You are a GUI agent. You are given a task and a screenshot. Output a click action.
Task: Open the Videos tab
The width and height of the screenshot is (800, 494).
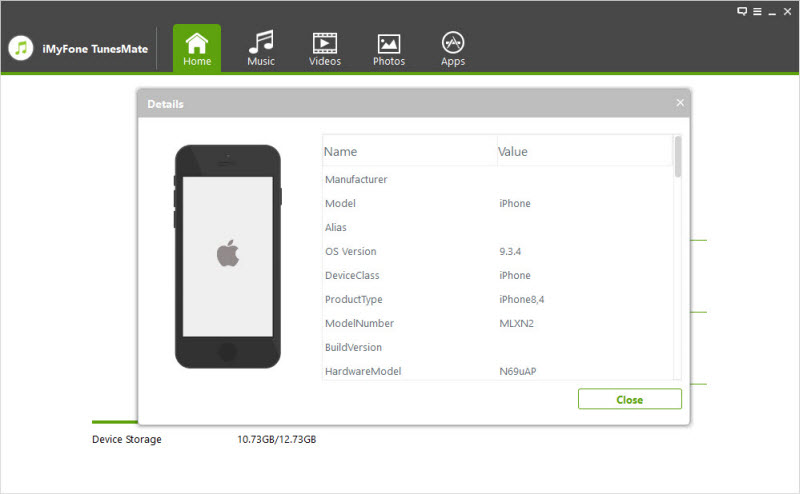pos(324,48)
